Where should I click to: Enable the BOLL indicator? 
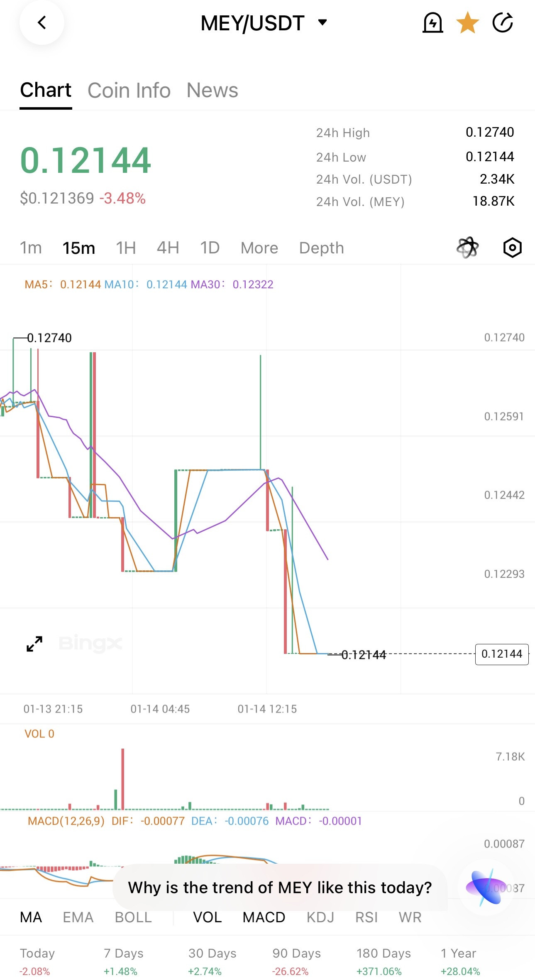coord(133,917)
